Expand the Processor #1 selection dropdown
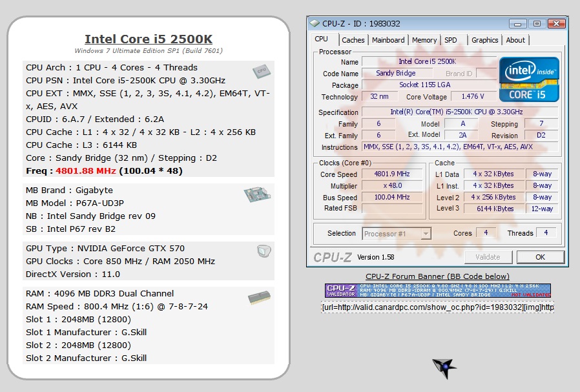Viewport: 580px width, 392px height. 426,234
